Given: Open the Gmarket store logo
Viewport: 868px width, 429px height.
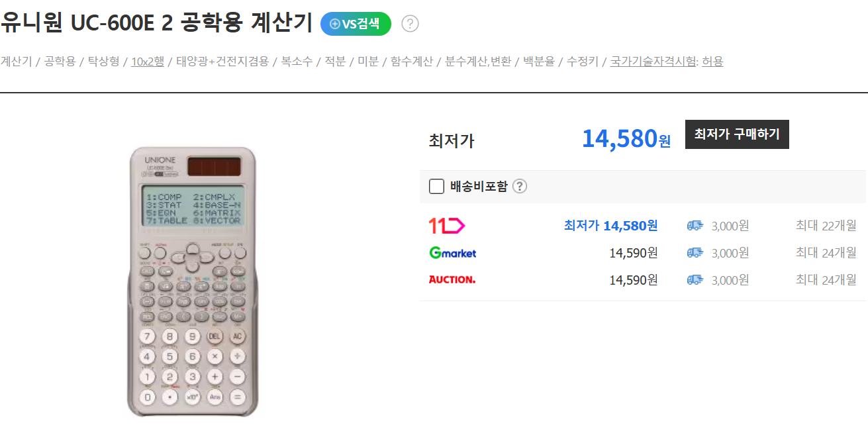Looking at the screenshot, I should coord(453,253).
